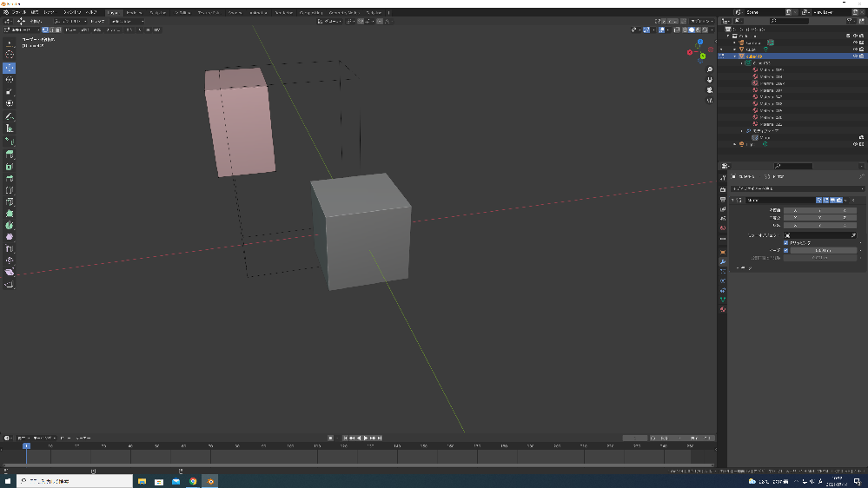The image size is (868, 488).
Task: Collapse the Mirror modifier panel header
Action: click(x=733, y=200)
